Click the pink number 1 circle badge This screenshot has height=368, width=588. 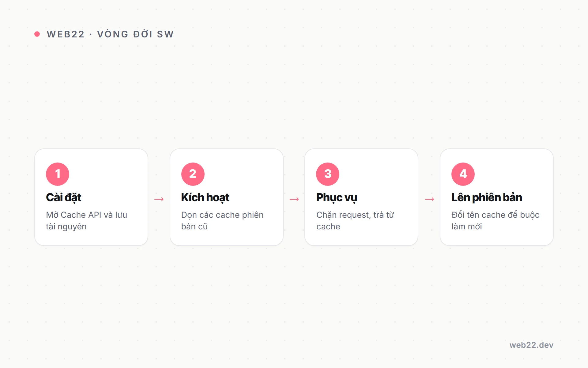point(58,174)
